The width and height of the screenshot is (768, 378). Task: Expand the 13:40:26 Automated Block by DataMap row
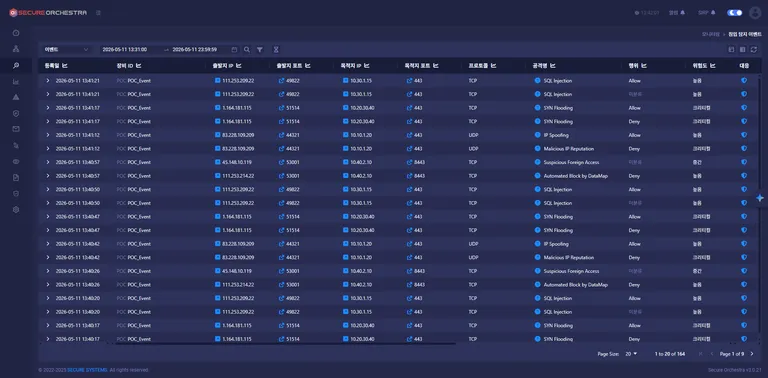coord(48,284)
